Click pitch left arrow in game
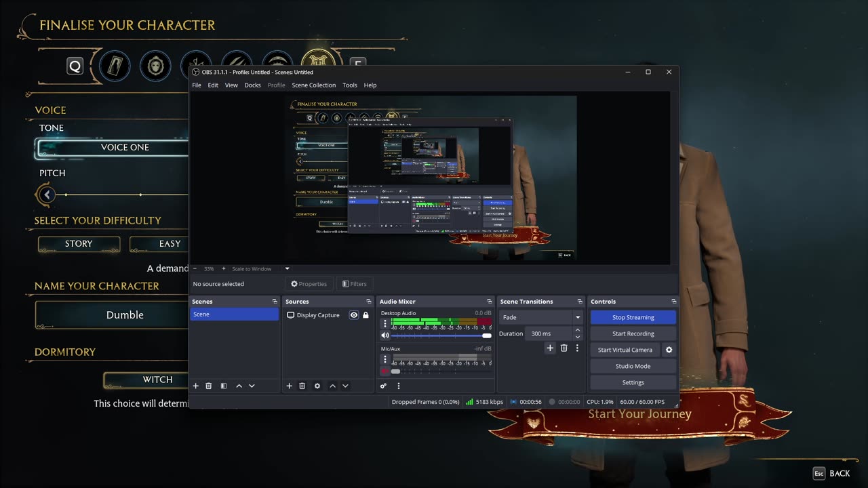The image size is (868, 488). coord(47,195)
